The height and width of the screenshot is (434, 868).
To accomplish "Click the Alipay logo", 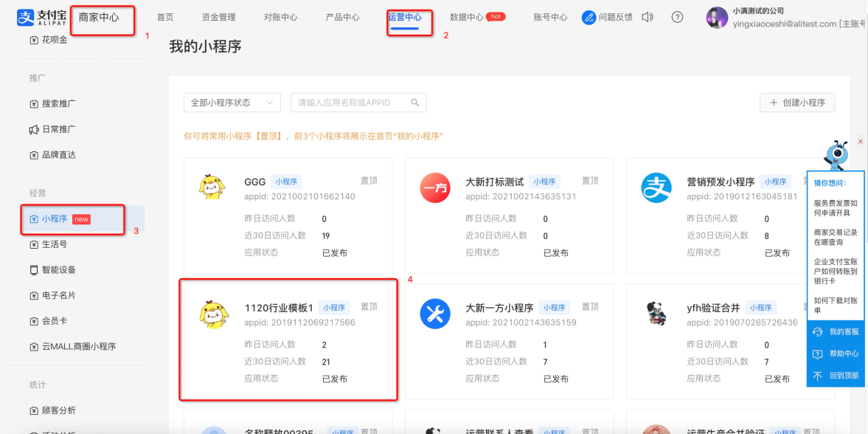I will pyautogui.click(x=41, y=18).
